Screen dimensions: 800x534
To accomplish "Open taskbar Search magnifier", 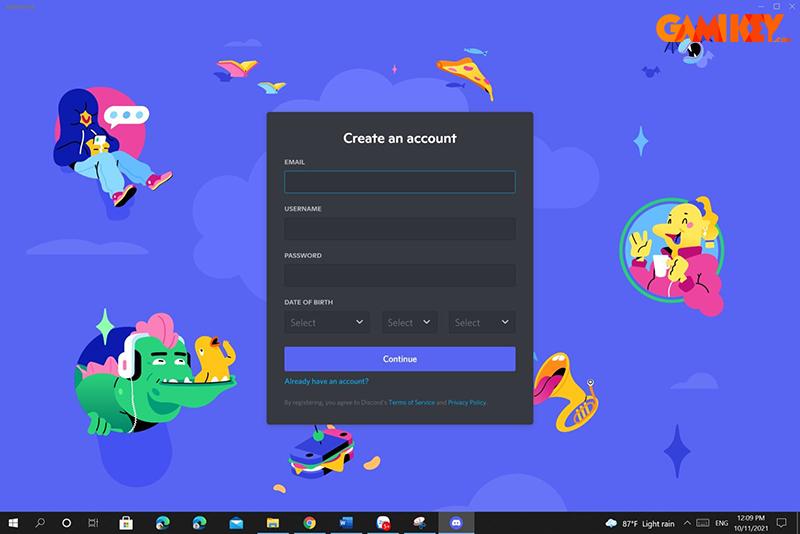I will pyautogui.click(x=40, y=523).
